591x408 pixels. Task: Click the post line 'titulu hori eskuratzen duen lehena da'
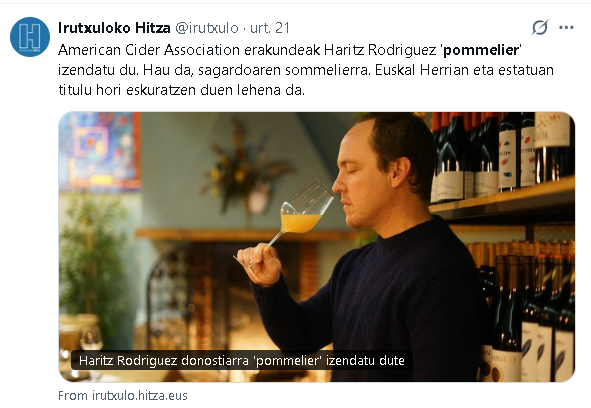[x=181, y=90]
